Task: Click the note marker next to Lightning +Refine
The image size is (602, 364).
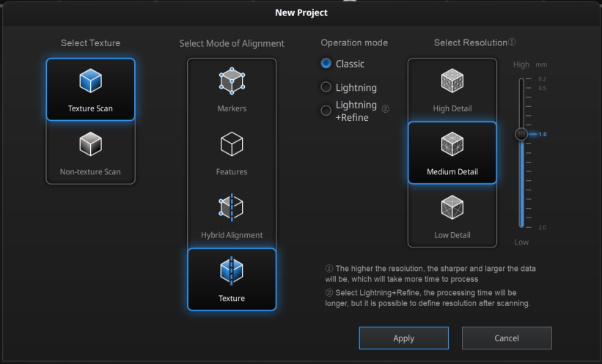Action: pyautogui.click(x=386, y=109)
